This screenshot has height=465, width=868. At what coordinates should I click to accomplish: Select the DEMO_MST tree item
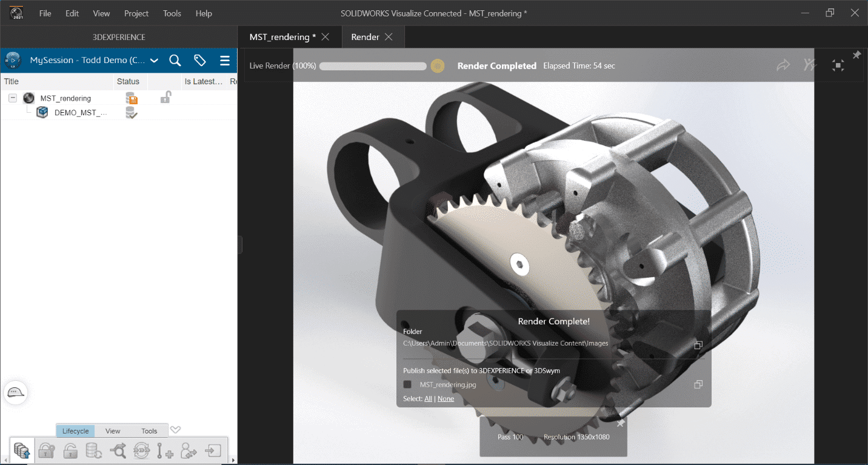pyautogui.click(x=81, y=113)
